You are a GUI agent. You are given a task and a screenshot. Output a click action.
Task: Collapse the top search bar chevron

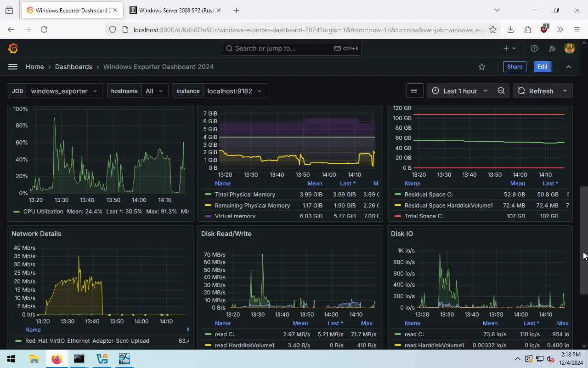pos(569,67)
